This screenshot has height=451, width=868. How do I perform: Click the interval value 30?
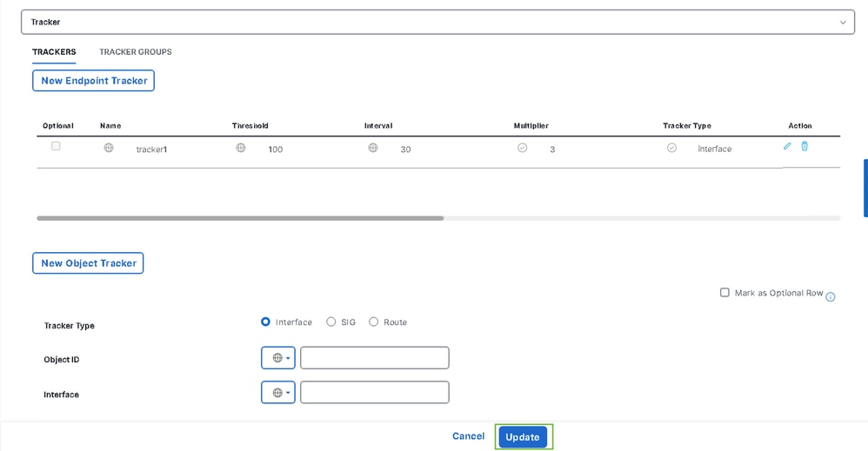[x=406, y=149]
